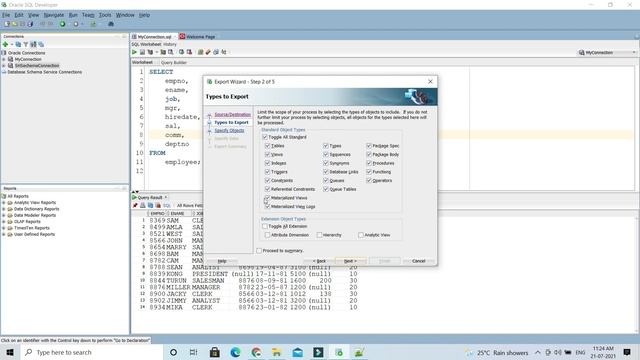Open Microsoft Edge from taskbar
640x360 pixels.
[235, 352]
